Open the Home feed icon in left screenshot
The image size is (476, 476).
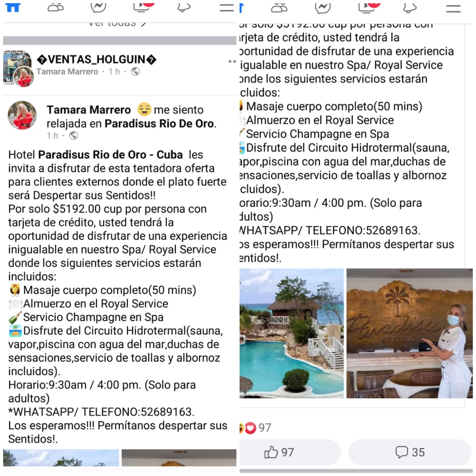(13, 7)
